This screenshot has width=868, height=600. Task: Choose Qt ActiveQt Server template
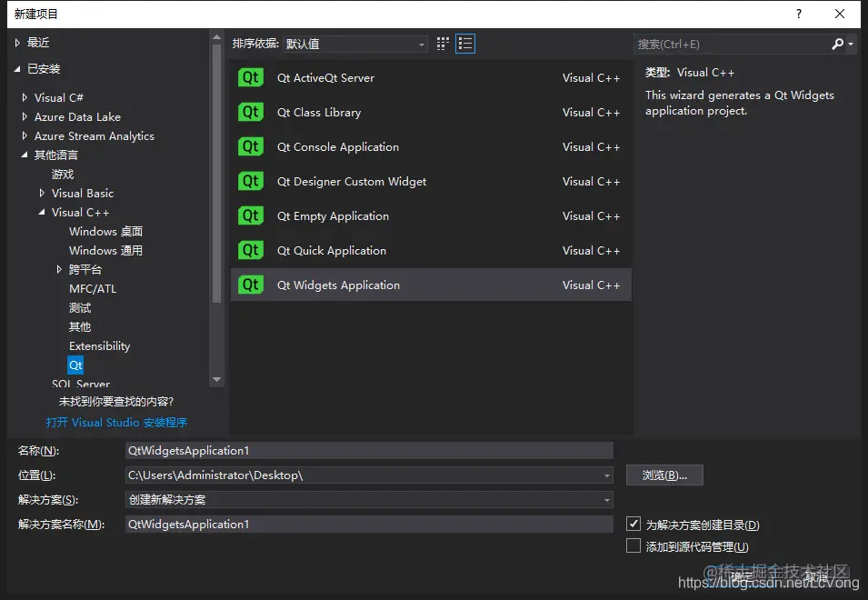(431, 77)
